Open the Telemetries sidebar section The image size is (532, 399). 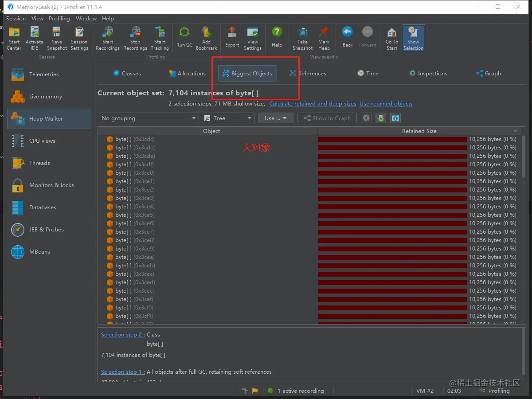(x=49, y=74)
